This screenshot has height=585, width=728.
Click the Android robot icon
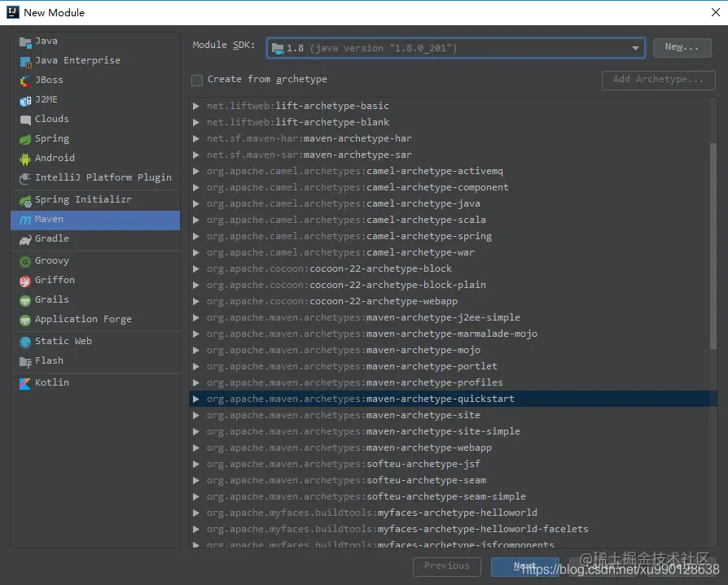(25, 159)
